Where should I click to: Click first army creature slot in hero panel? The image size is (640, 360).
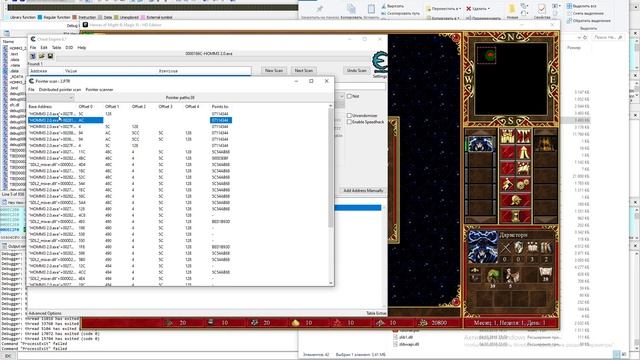(x=493, y=276)
